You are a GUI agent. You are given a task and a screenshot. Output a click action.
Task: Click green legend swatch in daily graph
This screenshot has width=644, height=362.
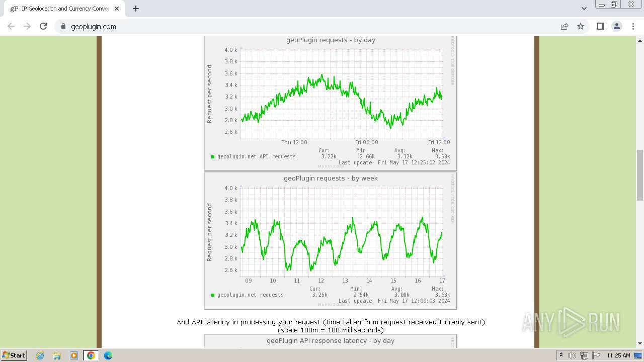[213, 157]
